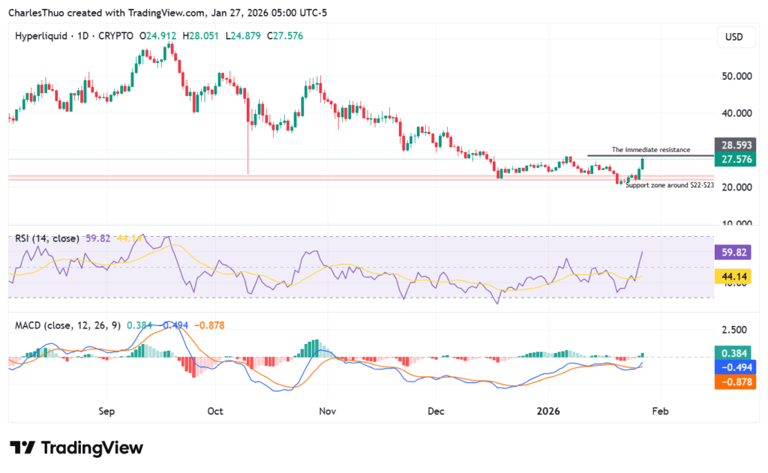Click the horizontal immediate resistance line
768x473 pixels.
[650, 156]
